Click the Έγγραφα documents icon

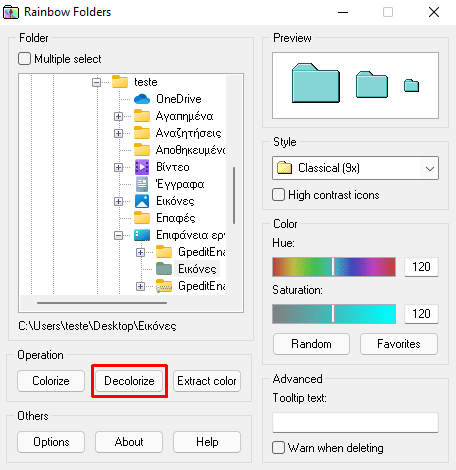coord(142,184)
